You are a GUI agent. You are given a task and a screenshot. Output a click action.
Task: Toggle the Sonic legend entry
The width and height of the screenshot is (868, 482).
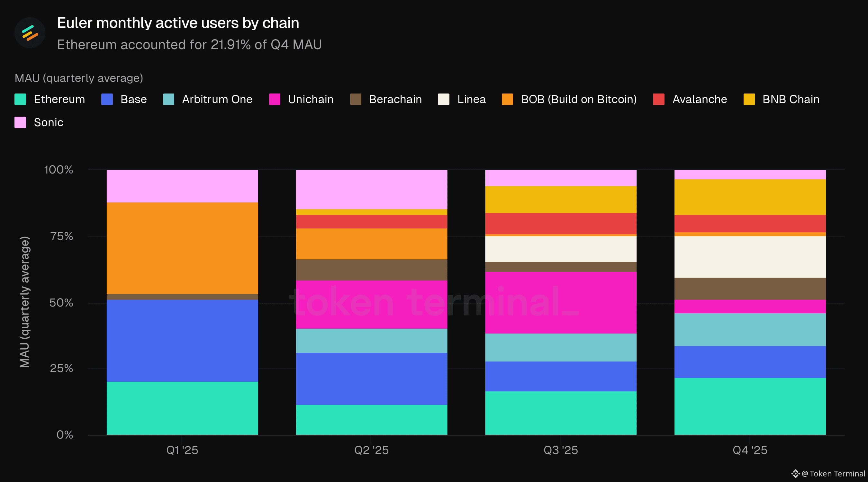[x=39, y=122]
